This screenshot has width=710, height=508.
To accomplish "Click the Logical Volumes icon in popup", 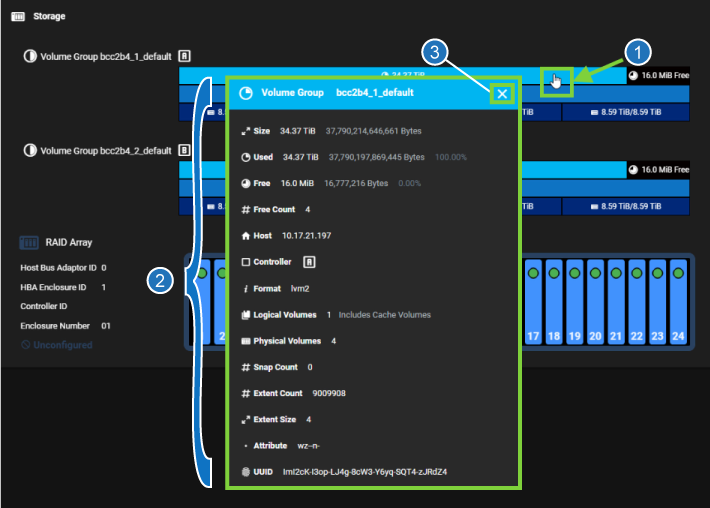I will coord(246,314).
